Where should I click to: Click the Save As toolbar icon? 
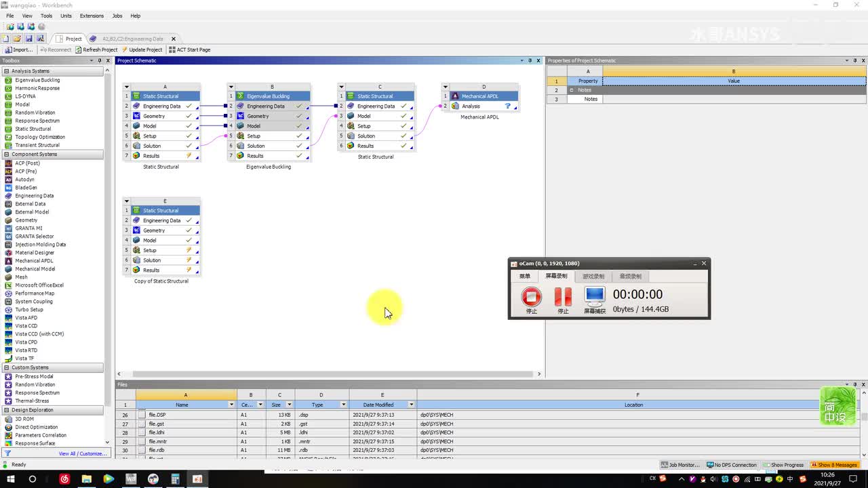point(40,39)
